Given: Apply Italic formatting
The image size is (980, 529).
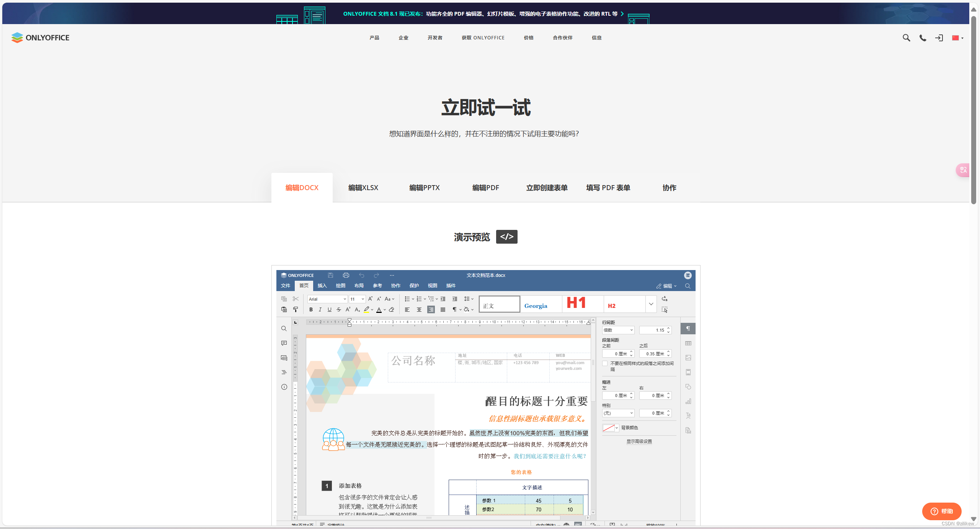Looking at the screenshot, I should pyautogui.click(x=320, y=309).
